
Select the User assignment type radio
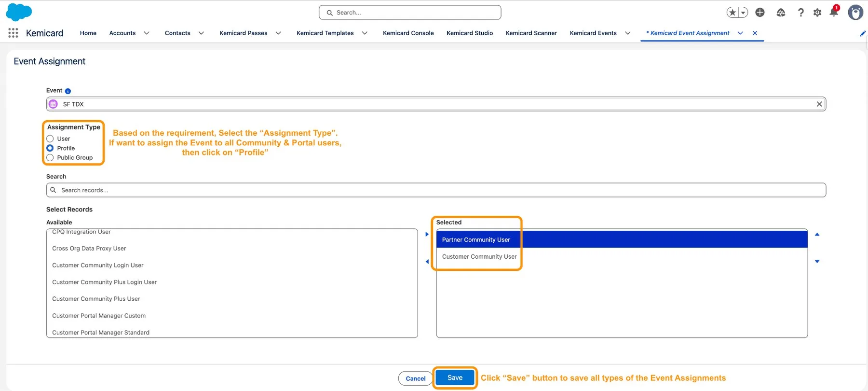tap(50, 139)
